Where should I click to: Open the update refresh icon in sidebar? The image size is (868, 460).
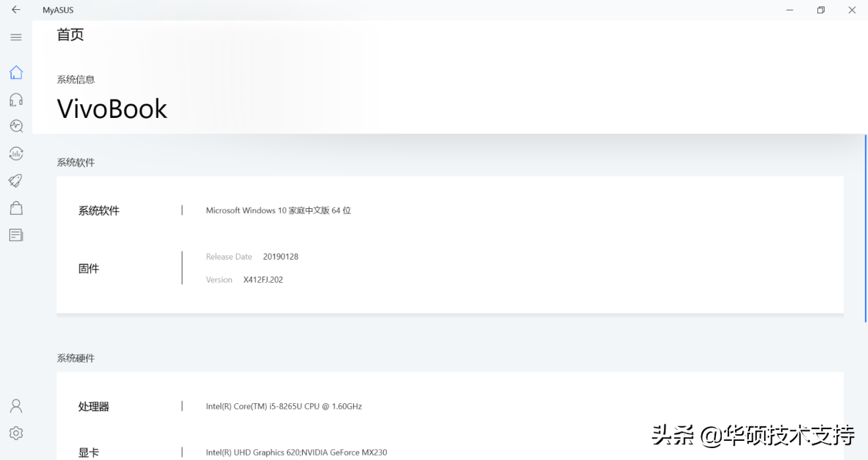[16, 154]
